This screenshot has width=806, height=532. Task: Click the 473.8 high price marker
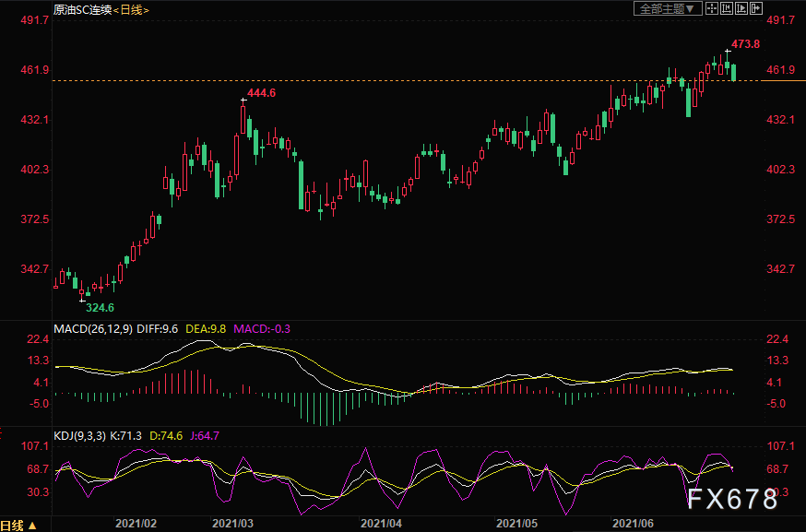[x=743, y=44]
